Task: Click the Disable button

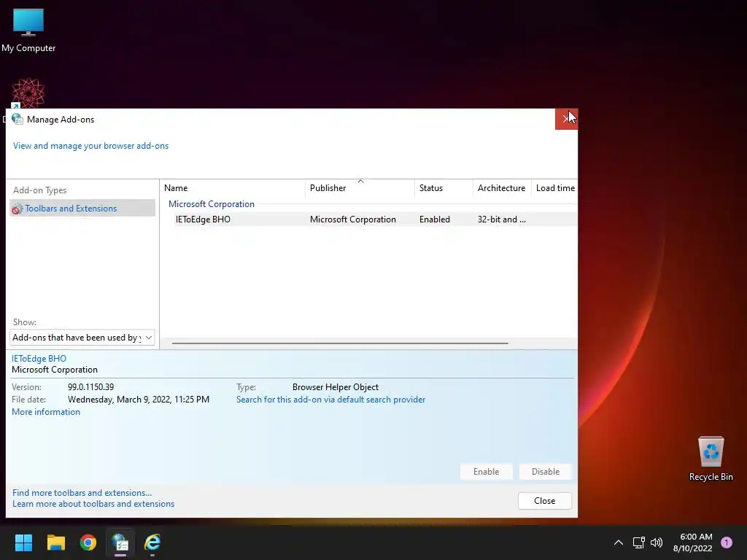Action: pos(546,472)
